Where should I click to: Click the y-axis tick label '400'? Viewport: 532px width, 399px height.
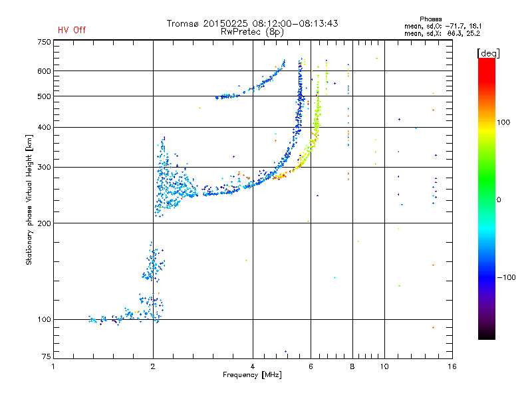point(44,127)
